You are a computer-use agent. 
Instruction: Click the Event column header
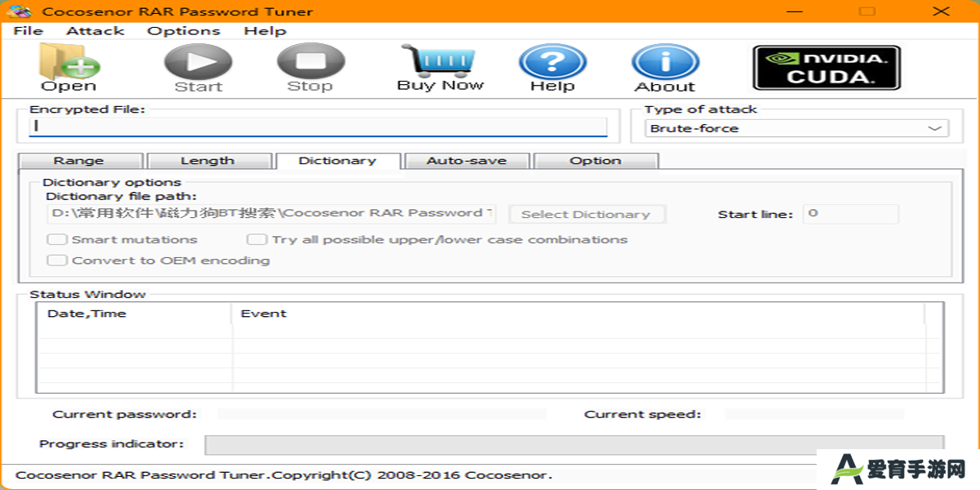click(x=579, y=314)
